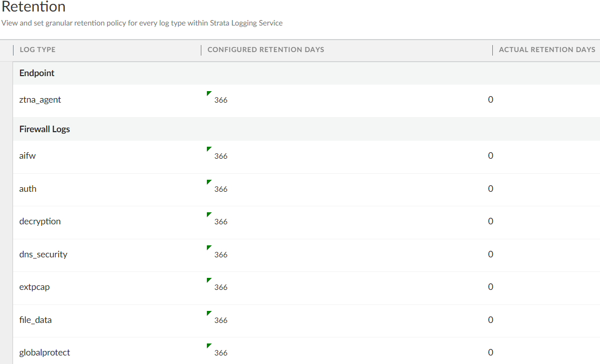Viewport: 600px width, 364px height.
Task: Edit configured retention days for file_data
Action: tap(221, 320)
